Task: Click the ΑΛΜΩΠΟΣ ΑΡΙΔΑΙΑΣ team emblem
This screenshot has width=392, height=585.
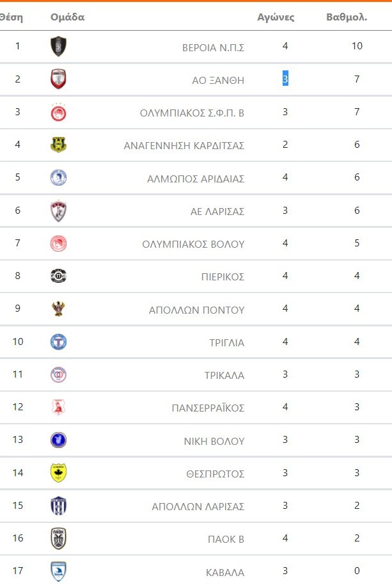Action: tap(58, 178)
